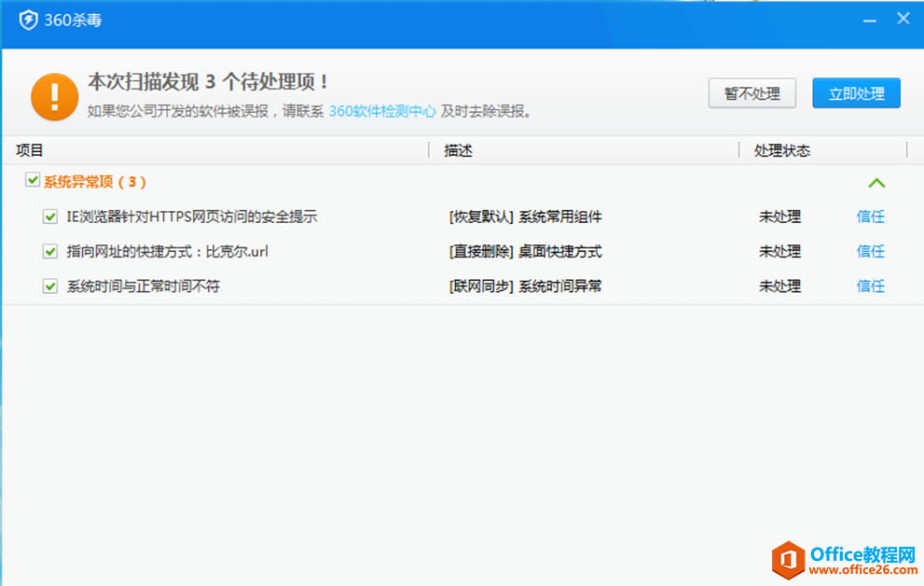924x586 pixels.
Task: Click the 360杀毒 title text
Action: pos(73,20)
